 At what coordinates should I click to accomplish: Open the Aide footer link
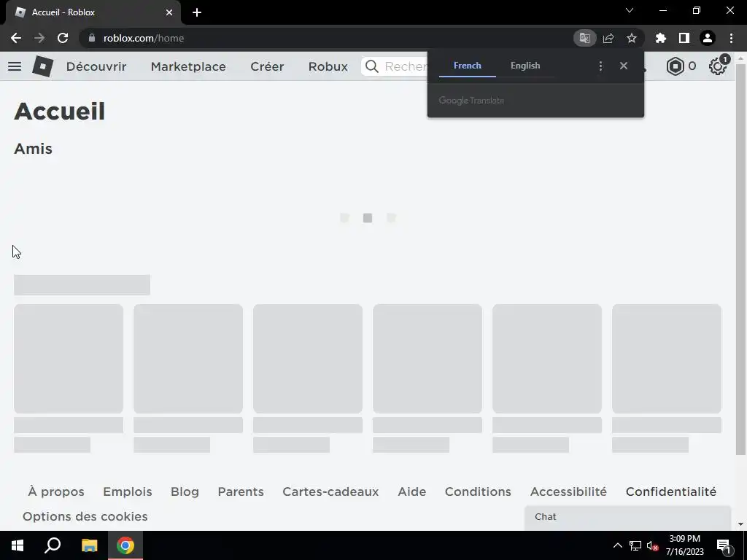(412, 491)
